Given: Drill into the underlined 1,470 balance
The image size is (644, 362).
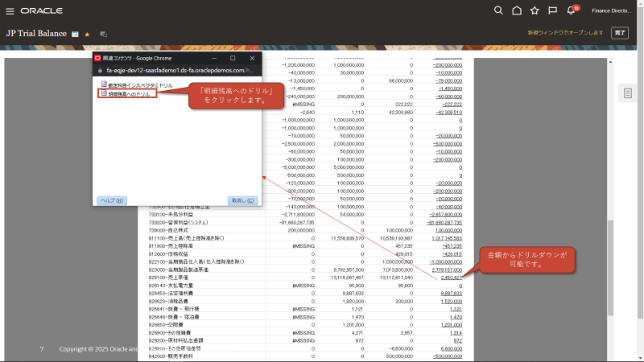Looking at the screenshot, I should (x=456, y=317).
